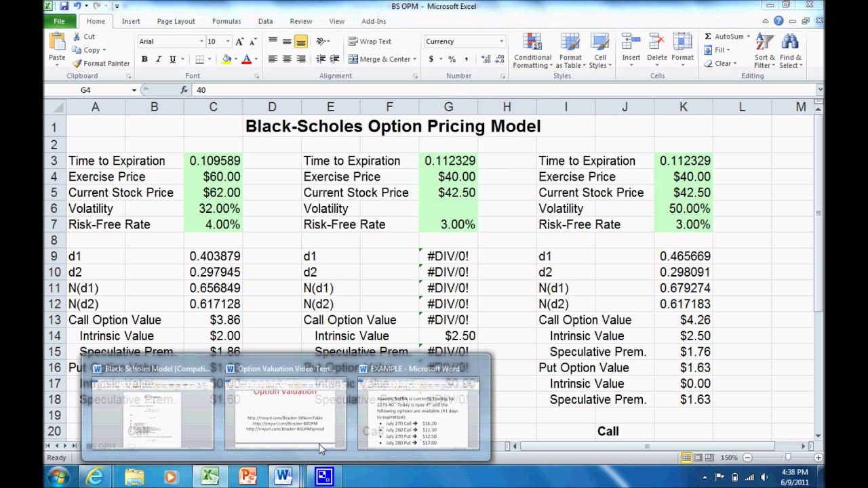
Task: Click Decrease Font Size icon
Action: tap(252, 41)
